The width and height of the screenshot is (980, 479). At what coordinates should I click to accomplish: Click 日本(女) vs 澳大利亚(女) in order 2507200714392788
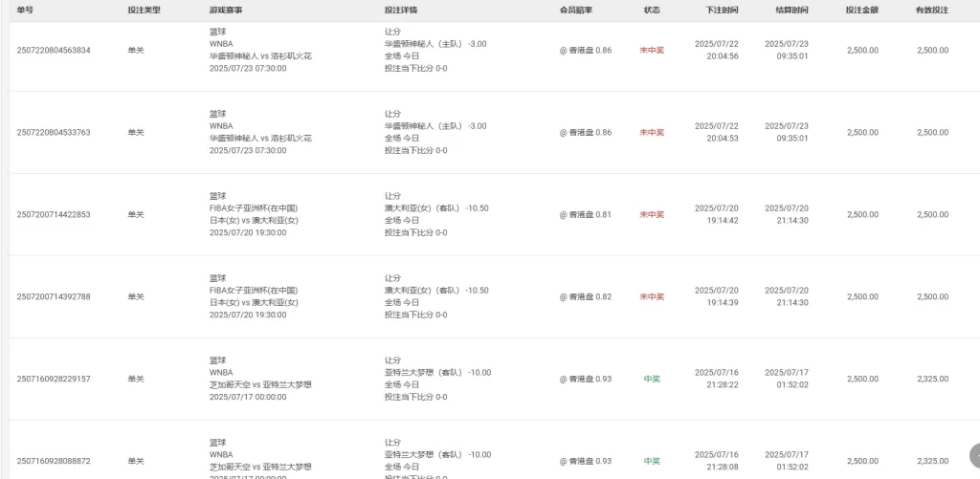click(254, 303)
